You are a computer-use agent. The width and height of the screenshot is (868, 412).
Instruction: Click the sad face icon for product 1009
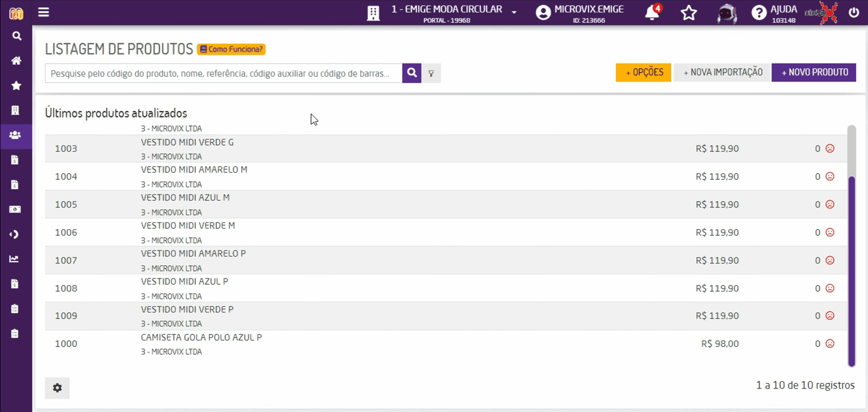pos(830,316)
